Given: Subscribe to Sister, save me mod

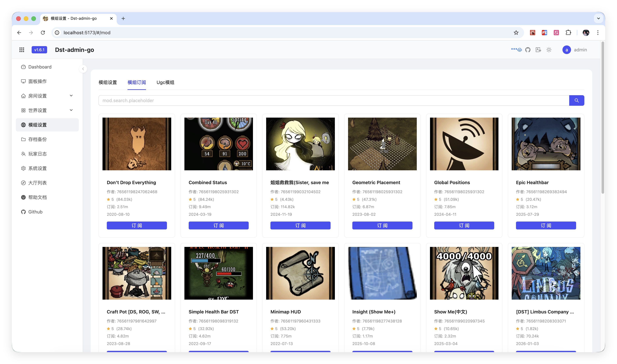Looking at the screenshot, I should (300, 225).
